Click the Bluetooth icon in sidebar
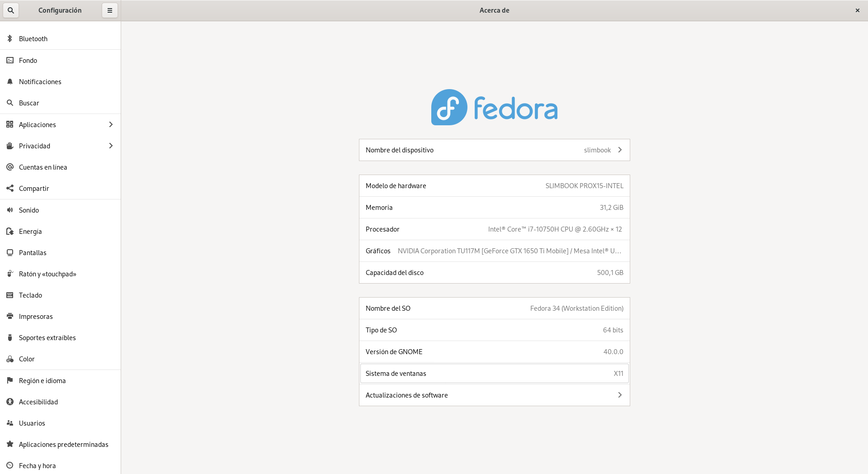 (10, 39)
